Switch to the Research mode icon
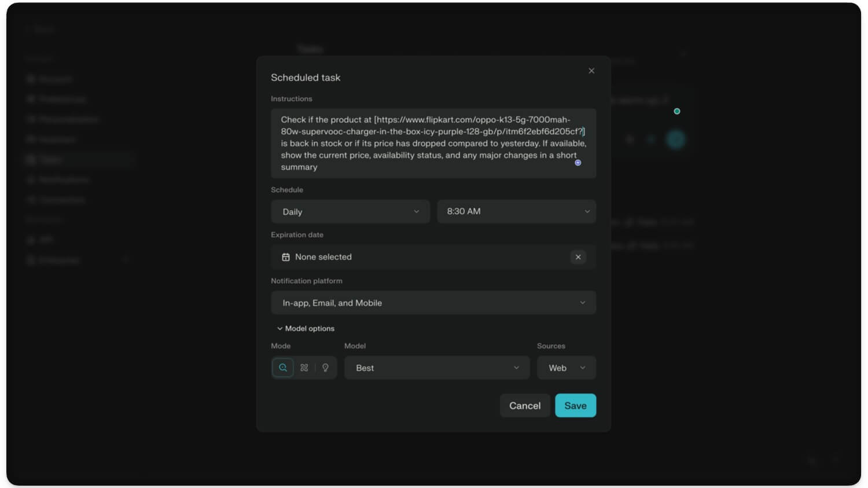This screenshot has height=488, width=868. 304,368
